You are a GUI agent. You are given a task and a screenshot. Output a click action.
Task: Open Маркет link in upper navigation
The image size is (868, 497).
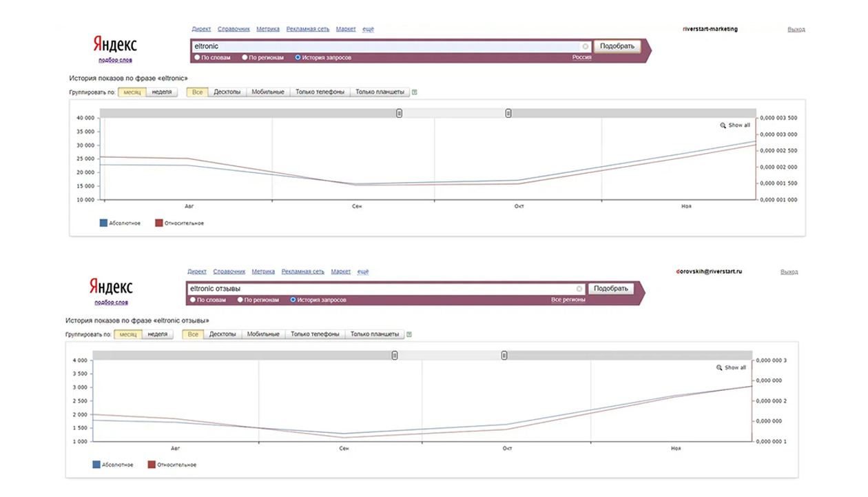click(346, 29)
